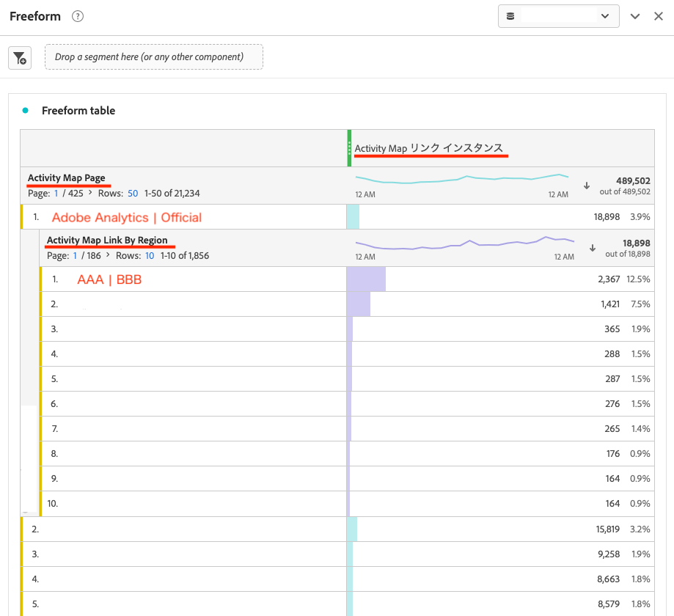Click the cyan sparkline in the Activity Map Page row
Image resolution: width=674 pixels, height=616 pixels.
click(462, 178)
